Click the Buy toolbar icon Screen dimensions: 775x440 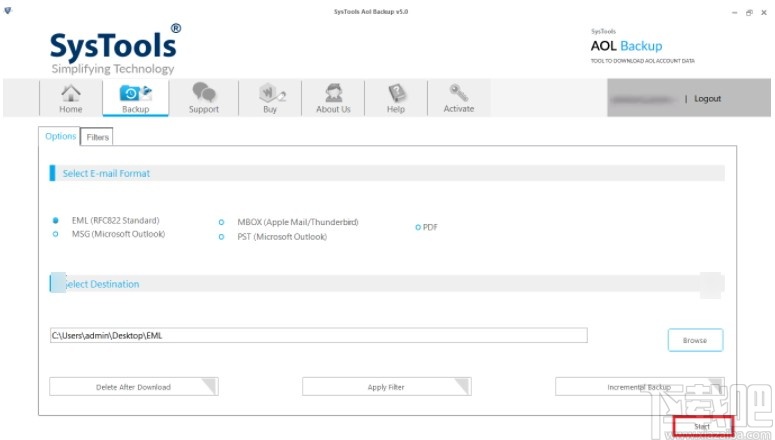point(270,98)
